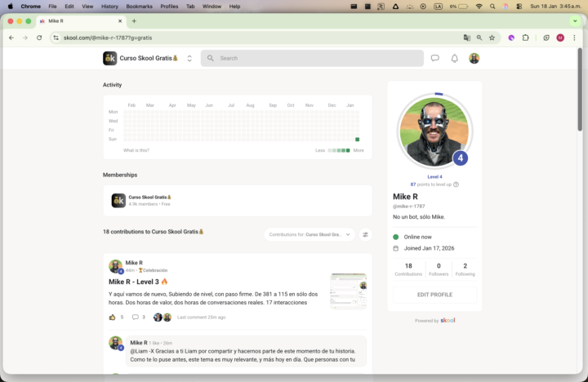Click the points help question mark icon
This screenshot has height=382, width=588.
pos(456,184)
